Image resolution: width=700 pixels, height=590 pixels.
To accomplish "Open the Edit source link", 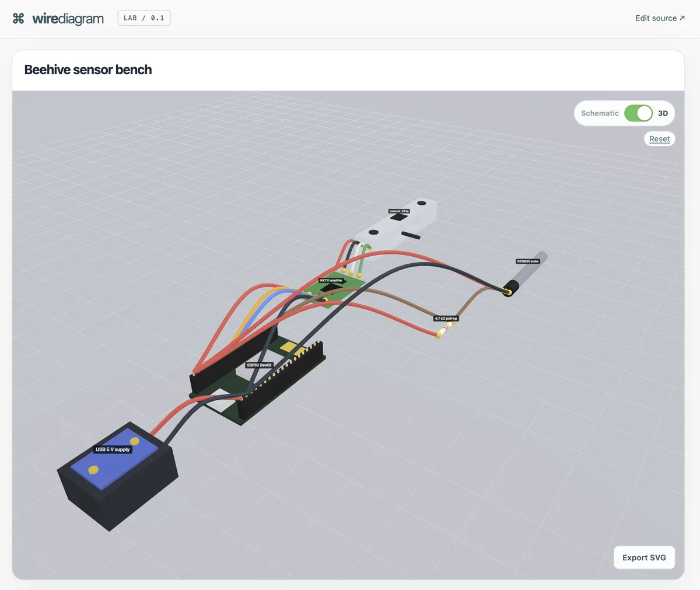I will pyautogui.click(x=660, y=18).
